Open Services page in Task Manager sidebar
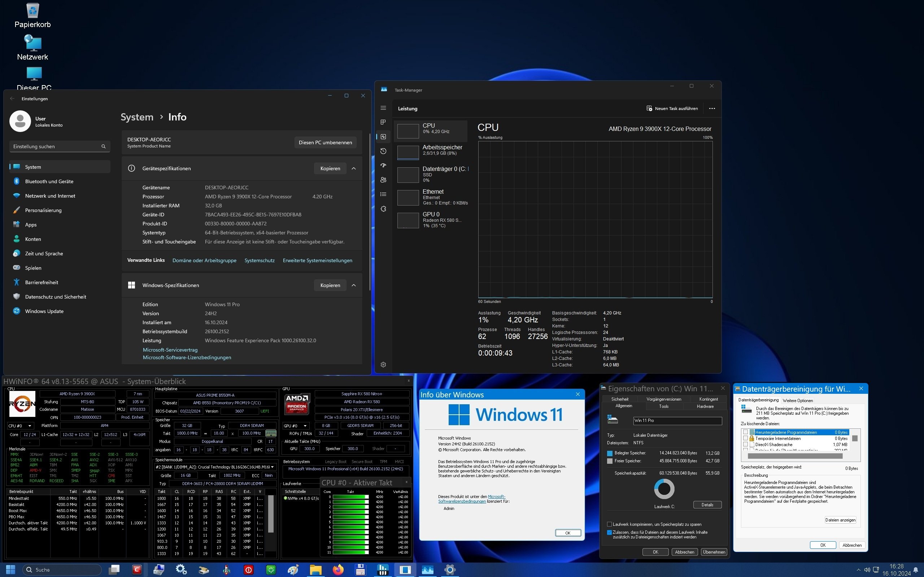 click(x=383, y=209)
